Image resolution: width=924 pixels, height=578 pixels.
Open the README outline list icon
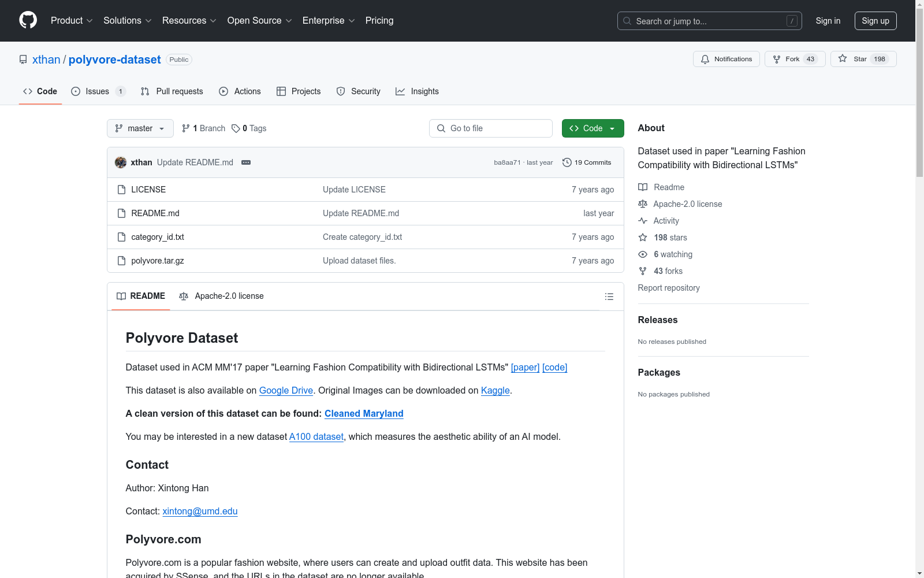609,297
